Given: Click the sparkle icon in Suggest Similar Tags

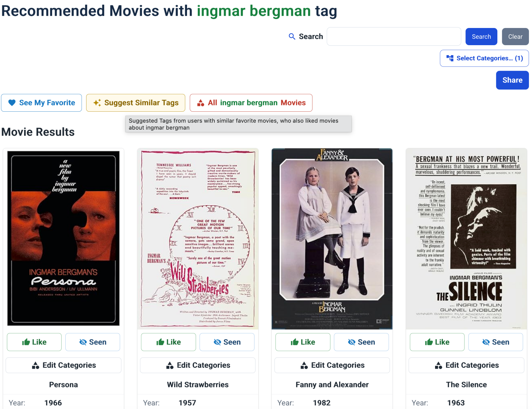Looking at the screenshot, I should tap(97, 103).
